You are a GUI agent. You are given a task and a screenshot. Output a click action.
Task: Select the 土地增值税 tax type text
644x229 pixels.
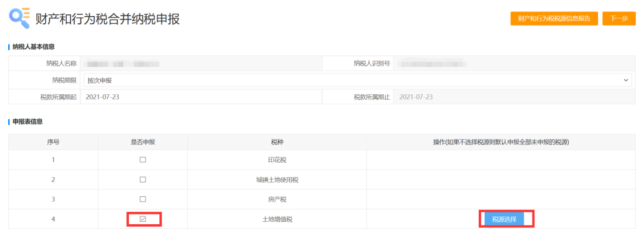tap(277, 219)
